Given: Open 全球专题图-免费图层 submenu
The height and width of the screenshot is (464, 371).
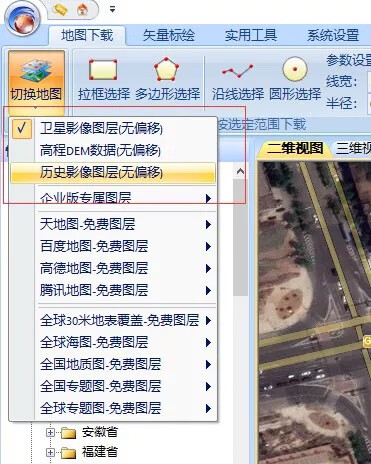Looking at the screenshot, I should [x=113, y=408].
